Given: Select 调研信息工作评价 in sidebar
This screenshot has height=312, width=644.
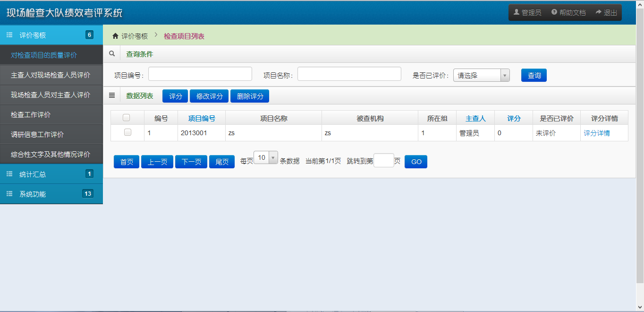Looking at the screenshot, I should (x=38, y=135).
